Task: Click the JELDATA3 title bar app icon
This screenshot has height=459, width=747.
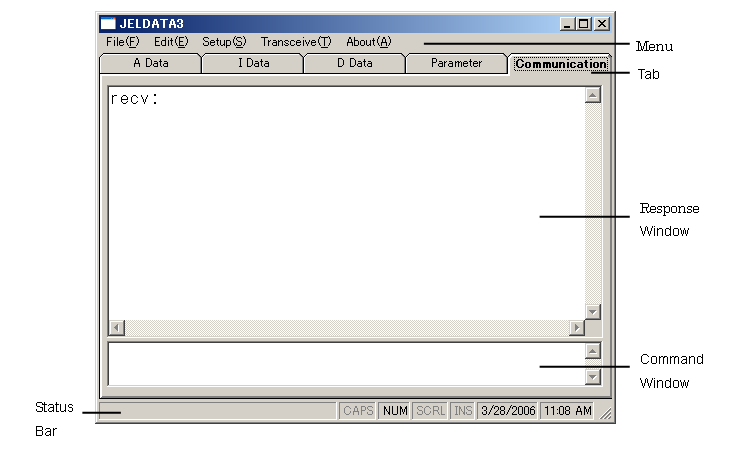Action: [108, 23]
